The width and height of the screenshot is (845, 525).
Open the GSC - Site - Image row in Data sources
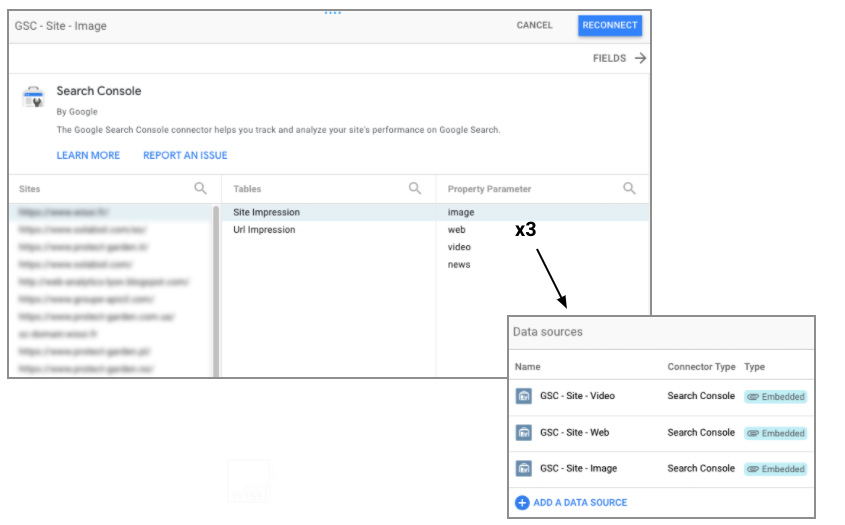pos(661,469)
